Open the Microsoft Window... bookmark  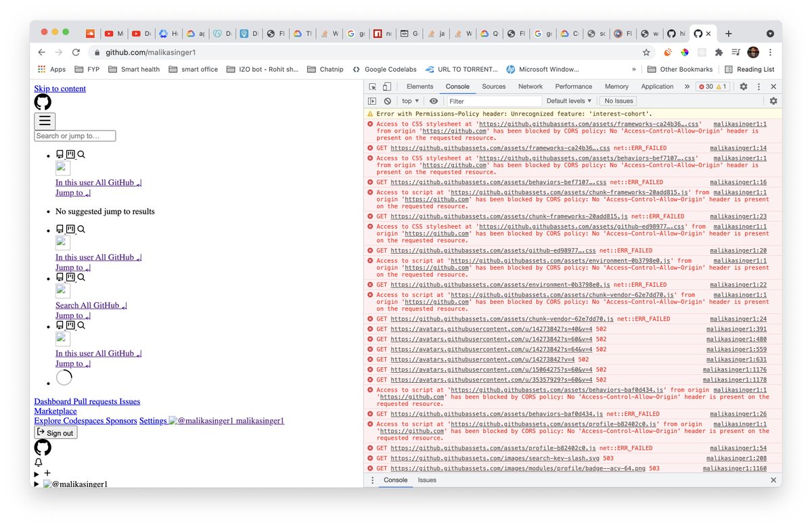[542, 69]
